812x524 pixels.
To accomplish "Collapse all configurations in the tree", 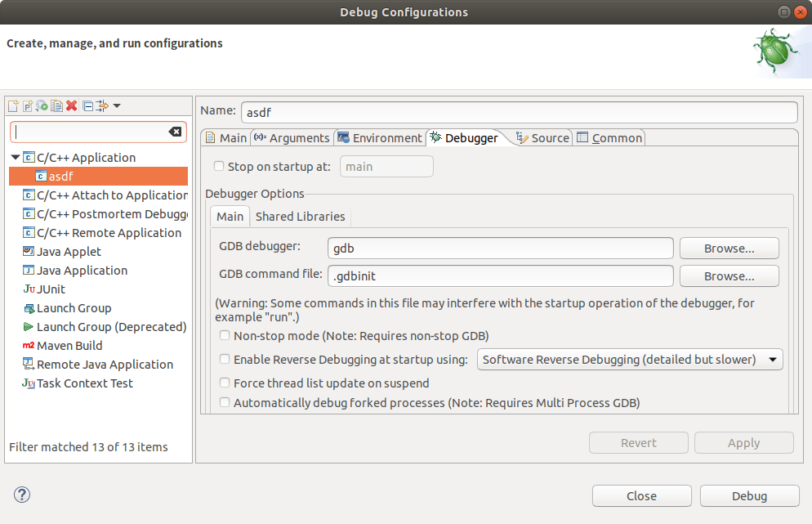I will coord(87,106).
